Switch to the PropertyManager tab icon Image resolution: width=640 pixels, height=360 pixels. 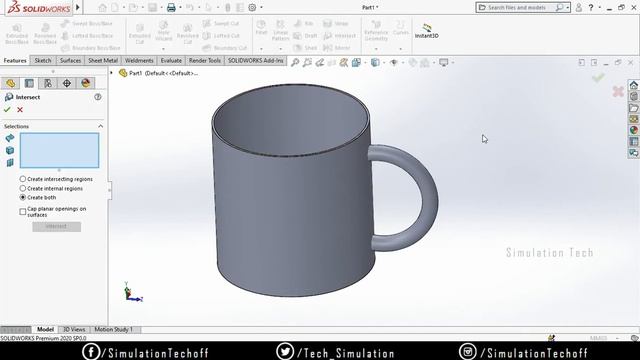coord(29,83)
